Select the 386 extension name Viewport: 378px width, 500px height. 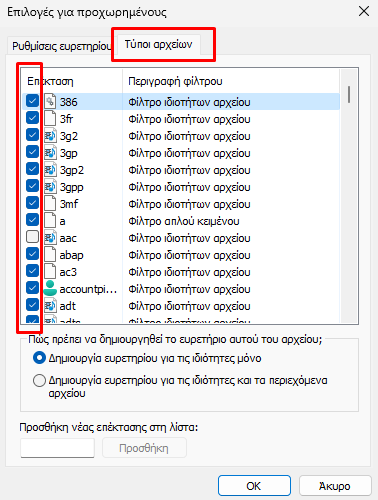click(x=69, y=102)
